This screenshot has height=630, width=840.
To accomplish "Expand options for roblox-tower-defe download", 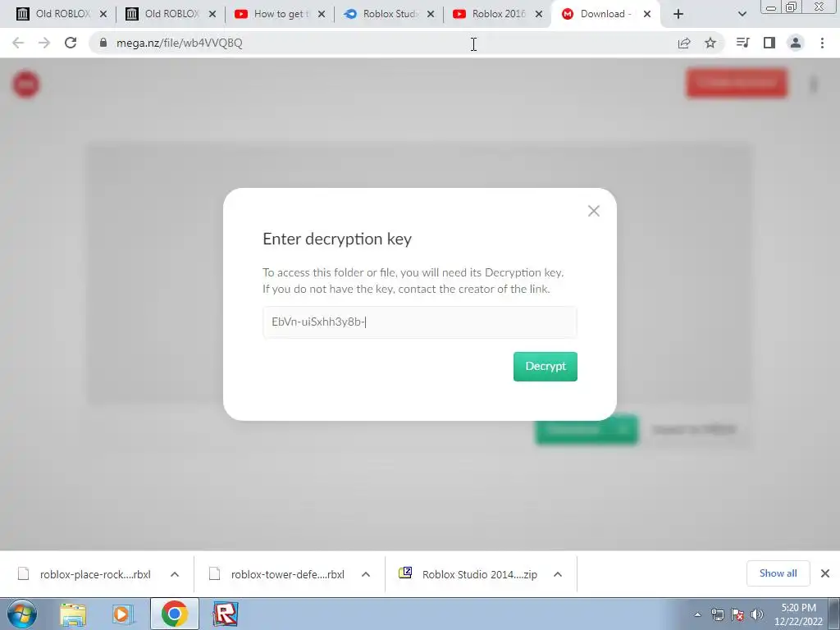I will [366, 574].
